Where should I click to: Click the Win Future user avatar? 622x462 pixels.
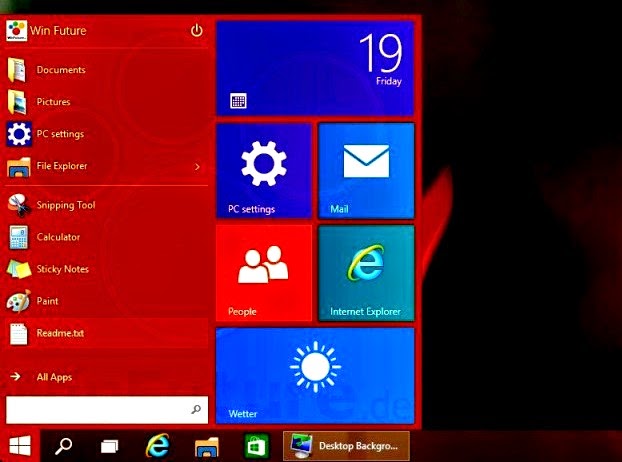click(17, 31)
